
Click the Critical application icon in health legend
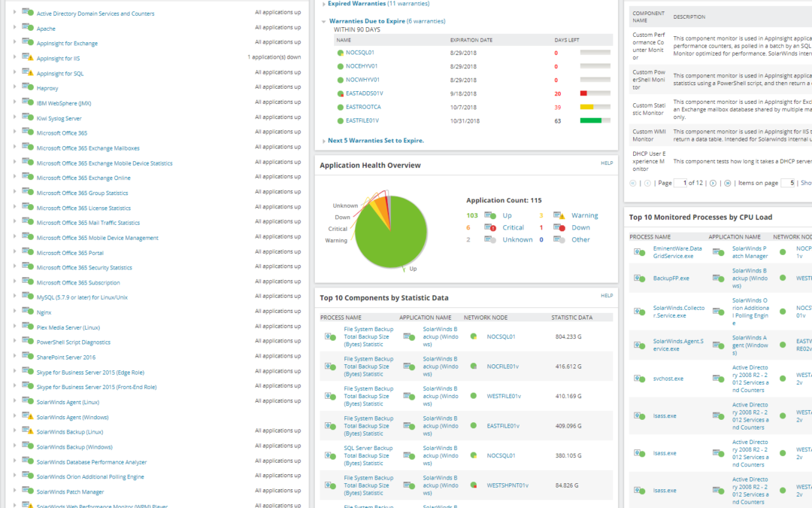[490, 227]
